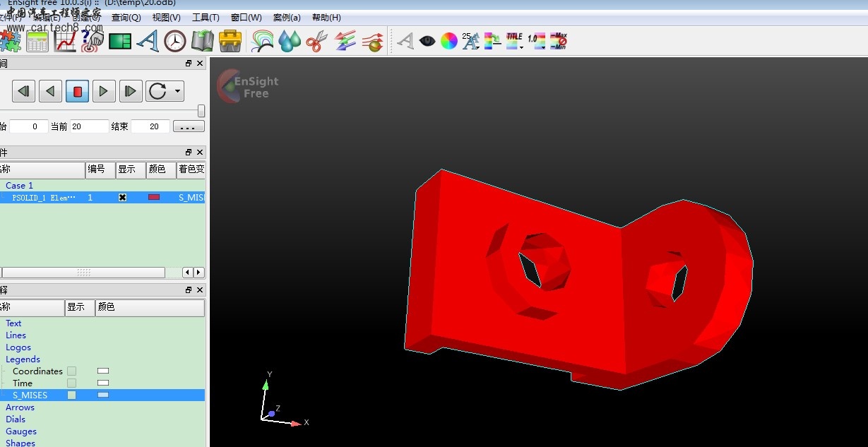Screen dimensions: 868x447
Task: Expand the Case 1 tree node
Action: 19,186
